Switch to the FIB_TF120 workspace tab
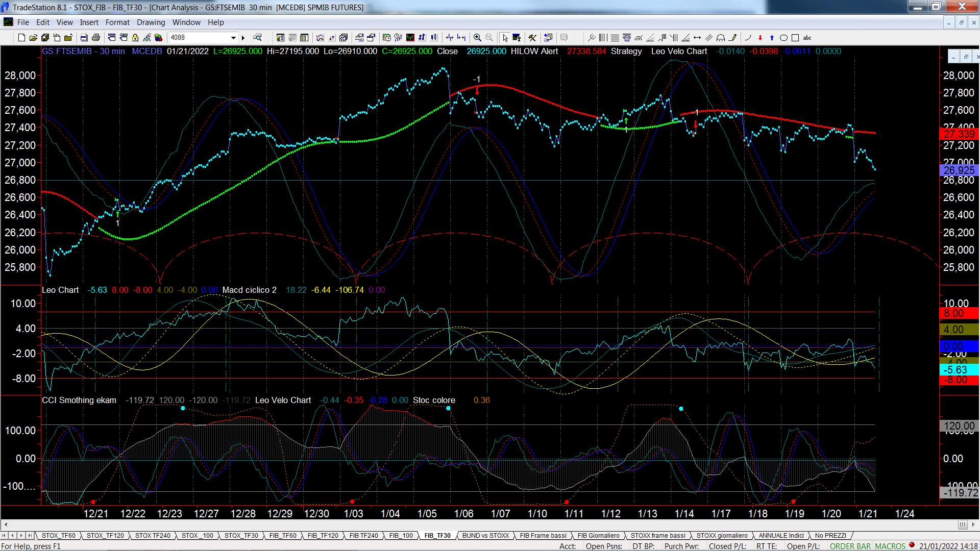 pos(323,536)
